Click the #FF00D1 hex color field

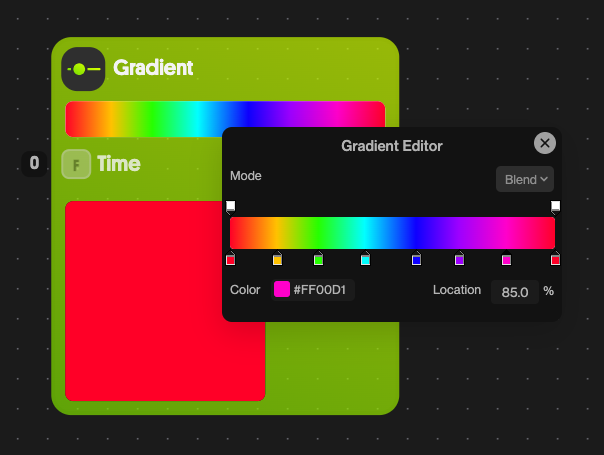coord(322,290)
